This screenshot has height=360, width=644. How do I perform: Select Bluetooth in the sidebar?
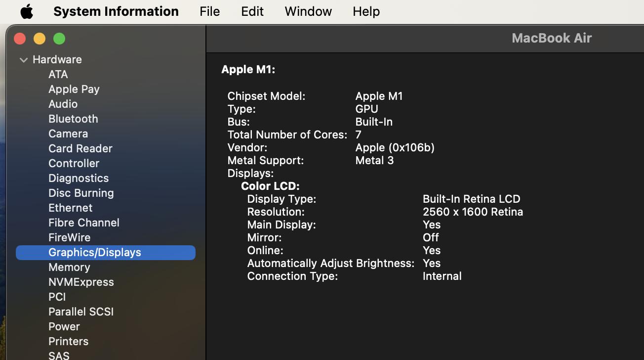[73, 119]
